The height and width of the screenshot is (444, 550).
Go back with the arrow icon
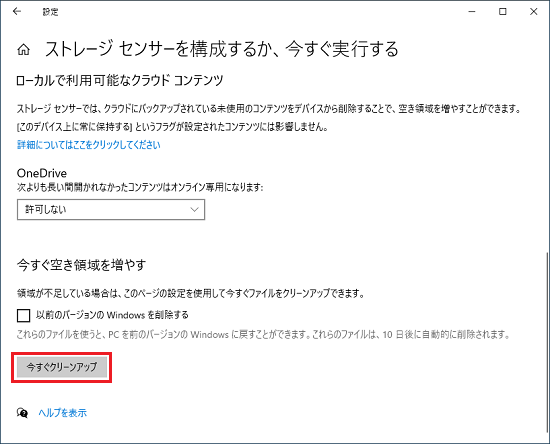click(16, 12)
